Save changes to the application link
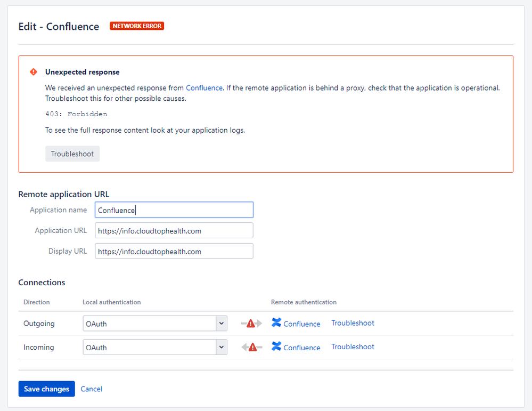Viewport: 532px width, 411px height. pos(46,389)
